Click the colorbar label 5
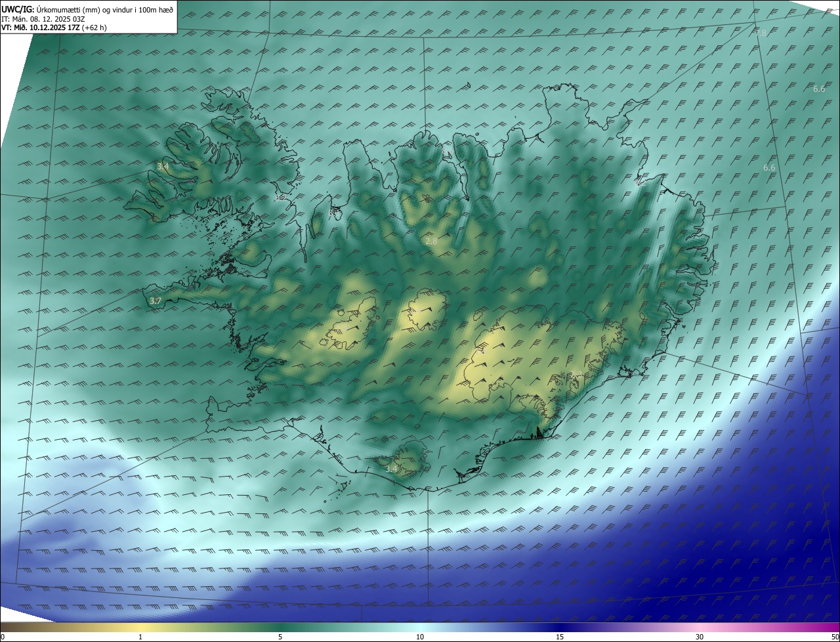The height and width of the screenshot is (642, 840). click(x=280, y=637)
